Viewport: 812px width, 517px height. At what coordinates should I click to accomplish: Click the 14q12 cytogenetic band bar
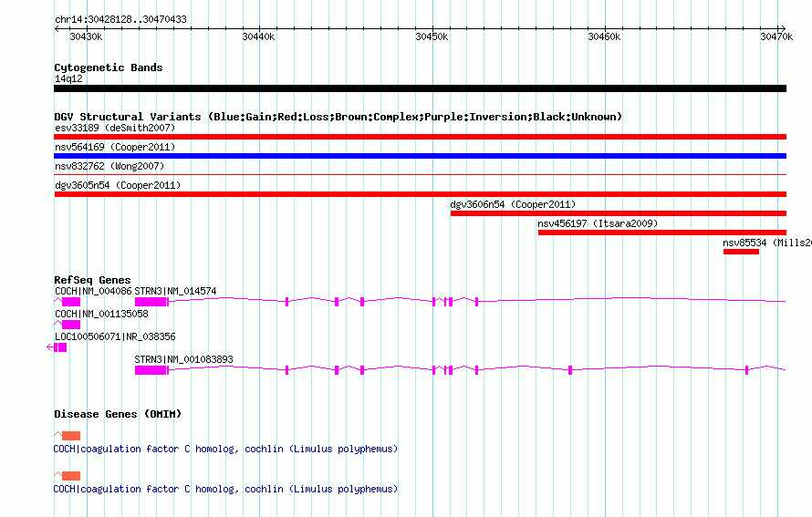[x=420, y=88]
